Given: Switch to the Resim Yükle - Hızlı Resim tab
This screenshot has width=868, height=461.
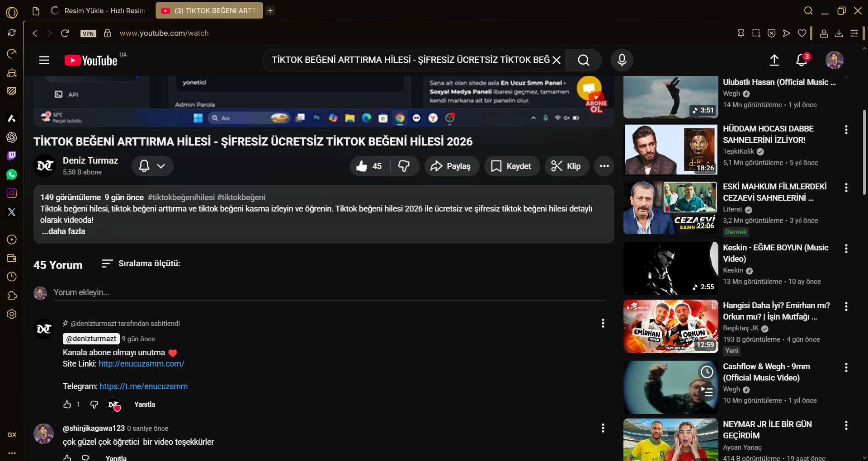Looking at the screenshot, I should coord(99,10).
